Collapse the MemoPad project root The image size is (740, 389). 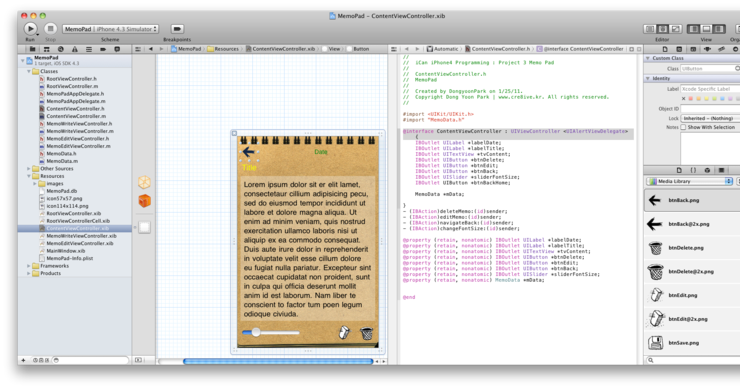[x=22, y=60]
